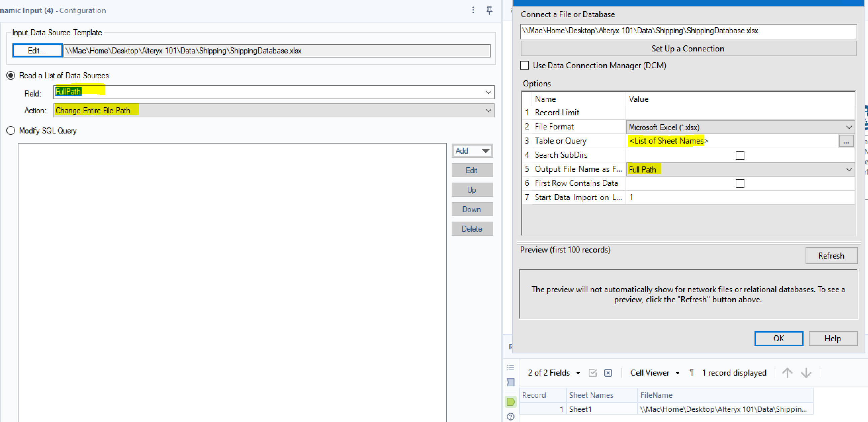Click the metadata view icon in results sidebar
The width and height of the screenshot is (868, 422).
(510, 382)
